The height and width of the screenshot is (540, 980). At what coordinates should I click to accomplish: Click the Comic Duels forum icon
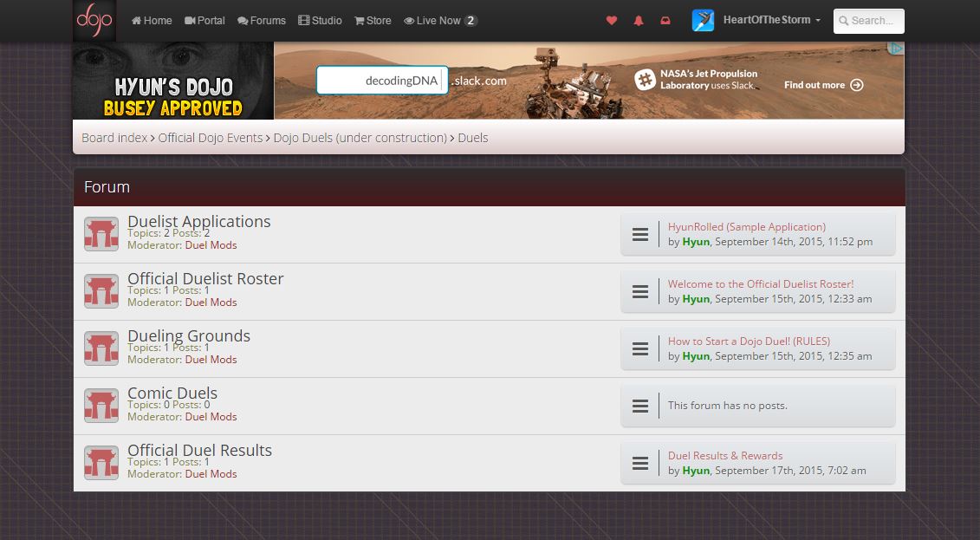pos(101,406)
